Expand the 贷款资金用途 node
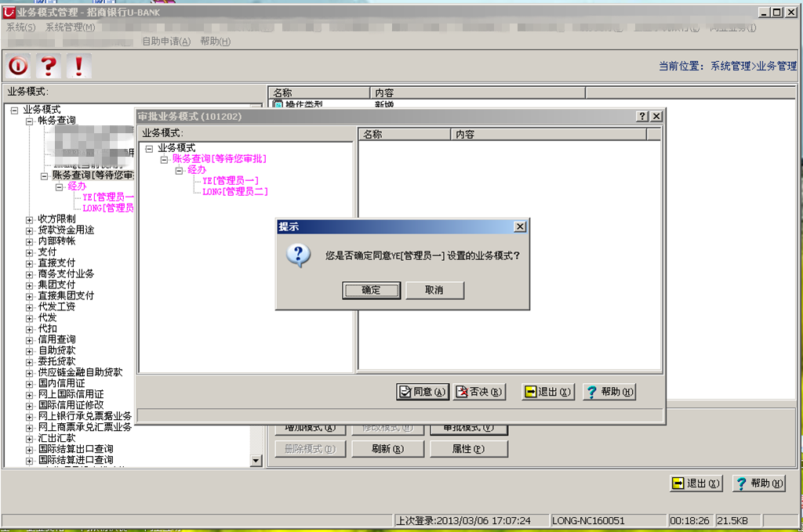Screen dimensions: 803x532 pyautogui.click(x=30, y=230)
